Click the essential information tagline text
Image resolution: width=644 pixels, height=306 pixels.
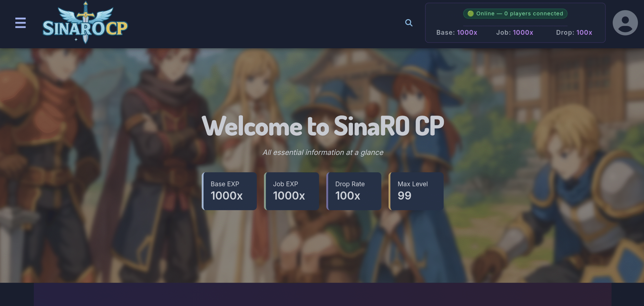323,152
